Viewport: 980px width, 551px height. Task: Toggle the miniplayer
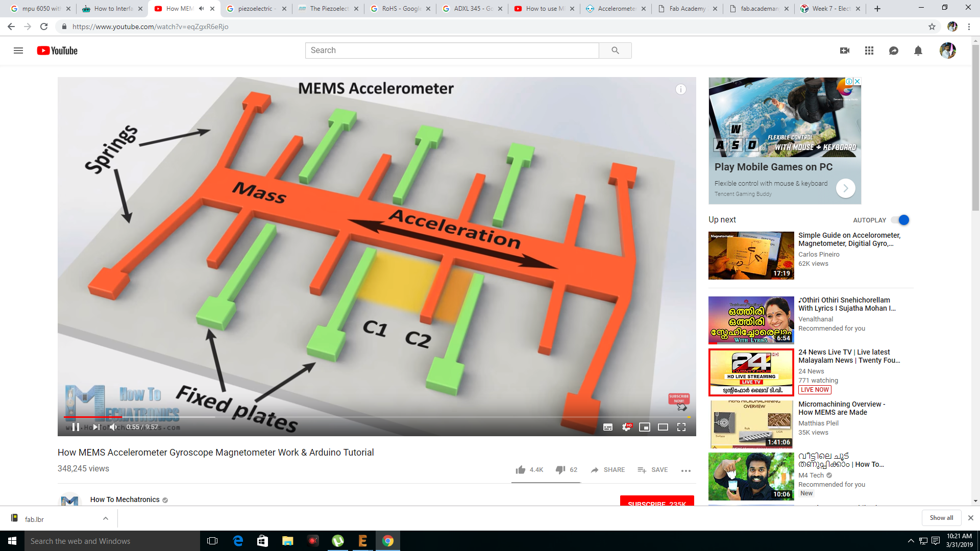click(x=645, y=427)
